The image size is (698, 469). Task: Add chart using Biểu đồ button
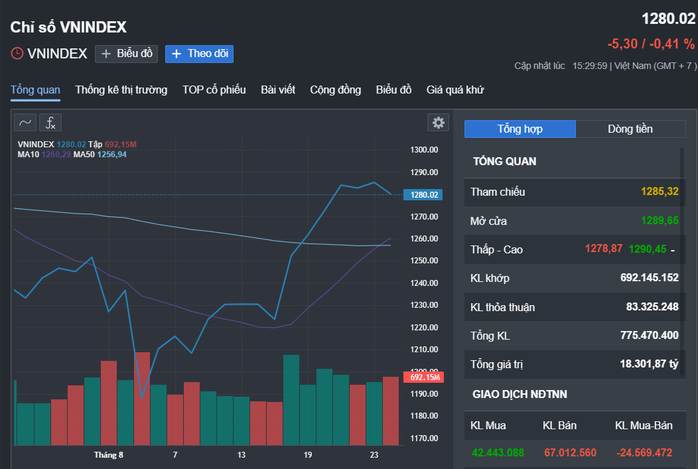[126, 54]
